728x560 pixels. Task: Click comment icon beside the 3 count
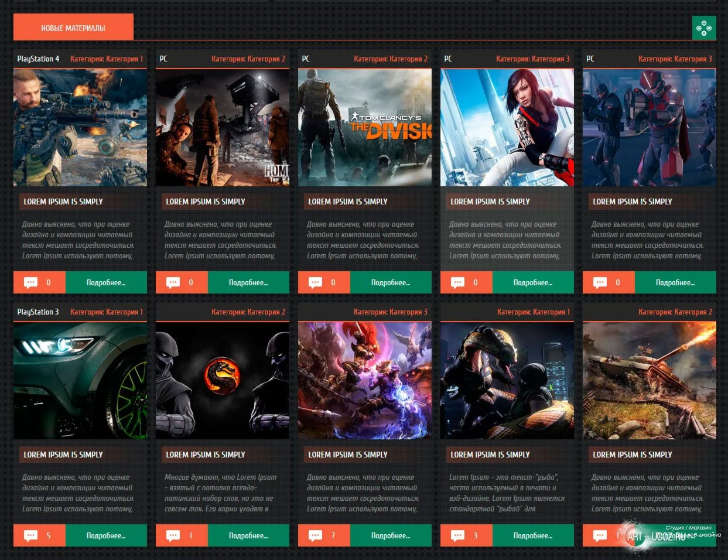458,536
